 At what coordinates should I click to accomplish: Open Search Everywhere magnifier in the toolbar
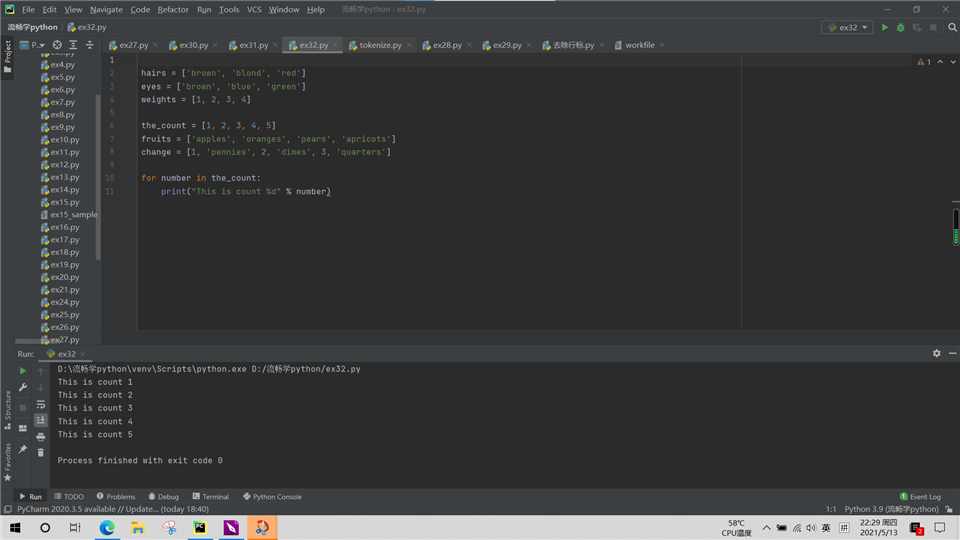[952, 28]
